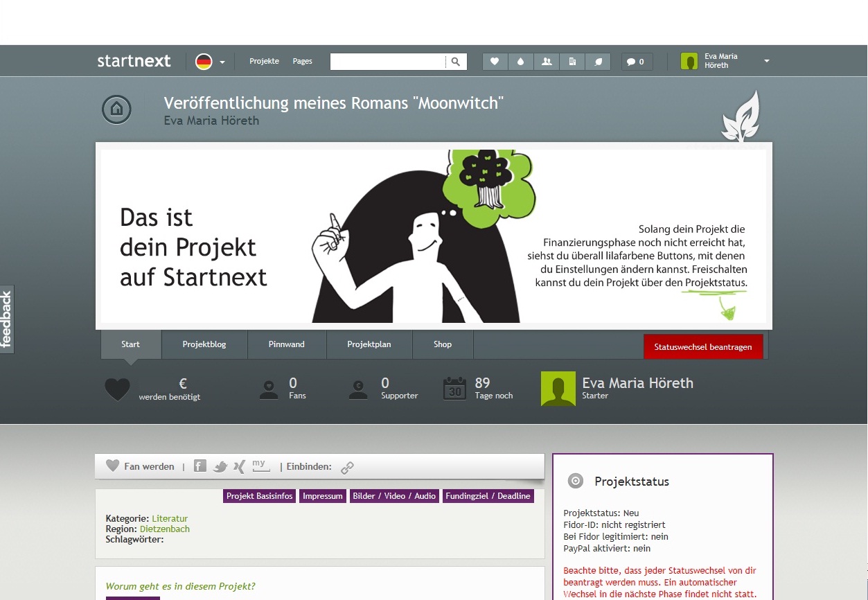Open Eva Maria Höreth Starter profile name
Viewport: 868px width, 600px height.
coord(637,383)
